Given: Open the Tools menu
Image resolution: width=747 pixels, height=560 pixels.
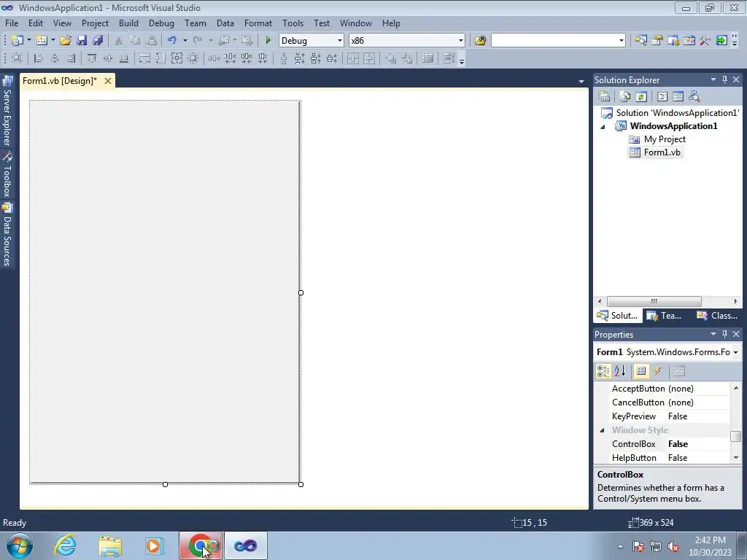Looking at the screenshot, I should [x=293, y=23].
